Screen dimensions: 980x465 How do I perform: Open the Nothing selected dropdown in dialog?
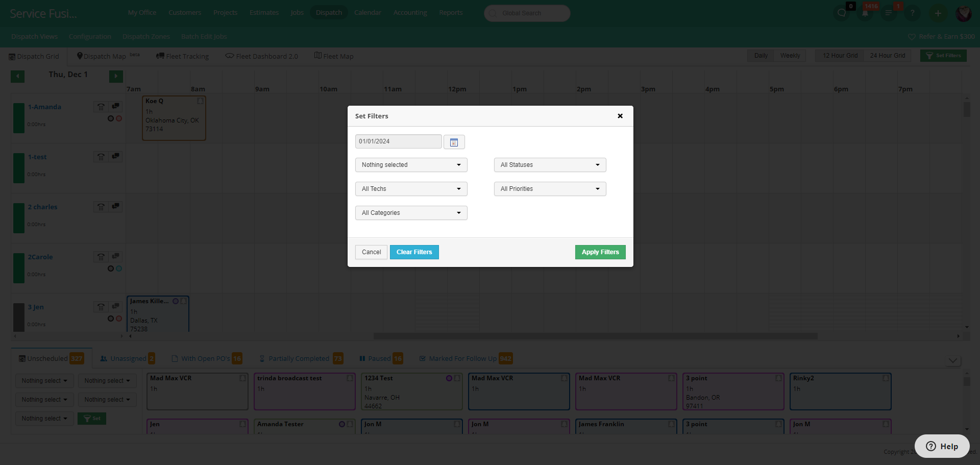(x=411, y=165)
